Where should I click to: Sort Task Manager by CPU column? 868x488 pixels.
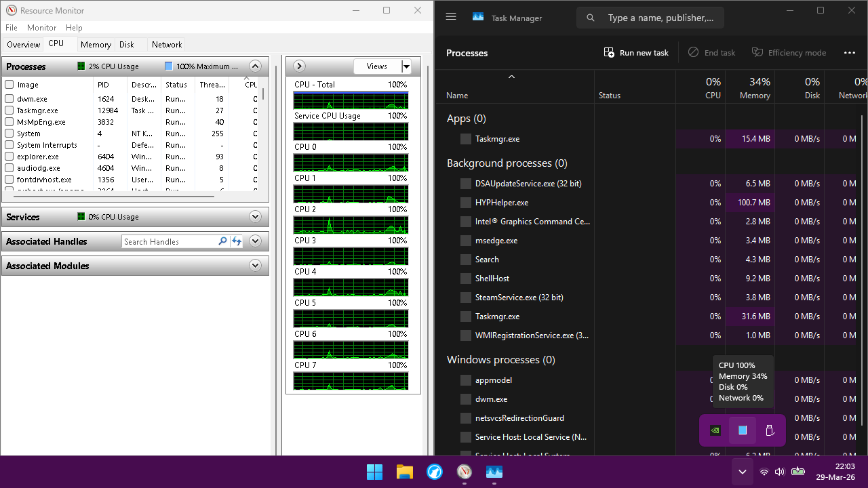pos(701,88)
